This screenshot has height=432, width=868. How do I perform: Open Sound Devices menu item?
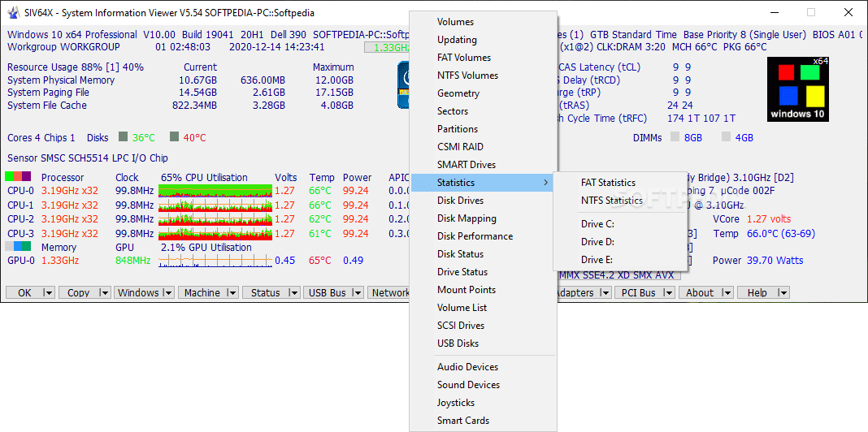point(482,385)
